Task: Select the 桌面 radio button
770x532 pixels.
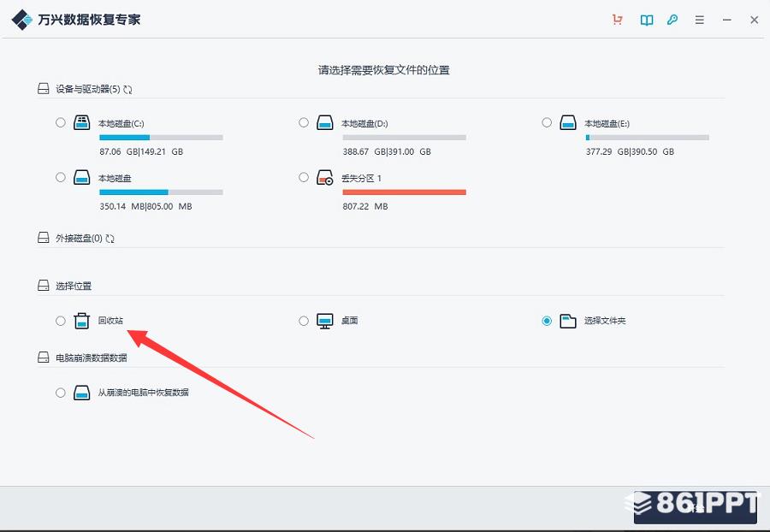Action: (304, 321)
